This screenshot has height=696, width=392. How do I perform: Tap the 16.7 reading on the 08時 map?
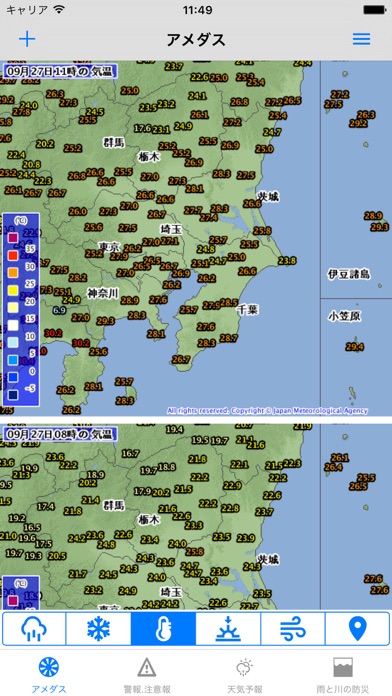click(x=131, y=454)
